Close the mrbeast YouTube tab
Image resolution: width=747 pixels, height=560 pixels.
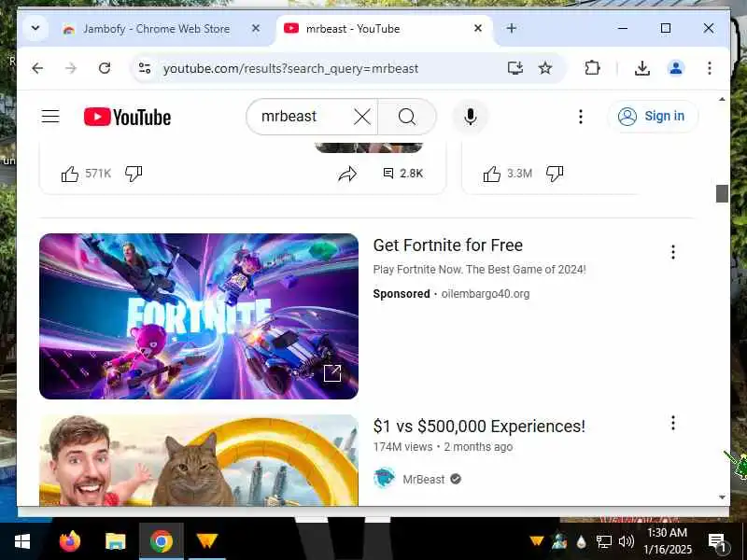pos(478,29)
